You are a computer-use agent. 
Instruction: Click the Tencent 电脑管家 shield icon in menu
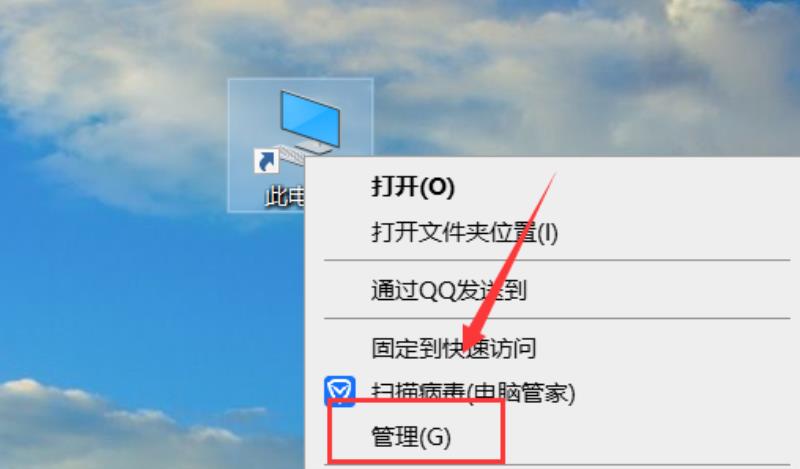click(340, 391)
